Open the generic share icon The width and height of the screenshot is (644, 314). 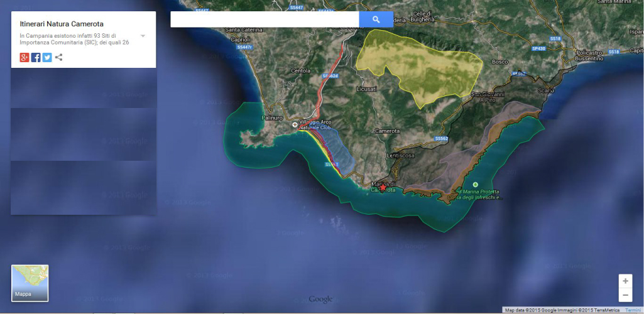pos(58,58)
